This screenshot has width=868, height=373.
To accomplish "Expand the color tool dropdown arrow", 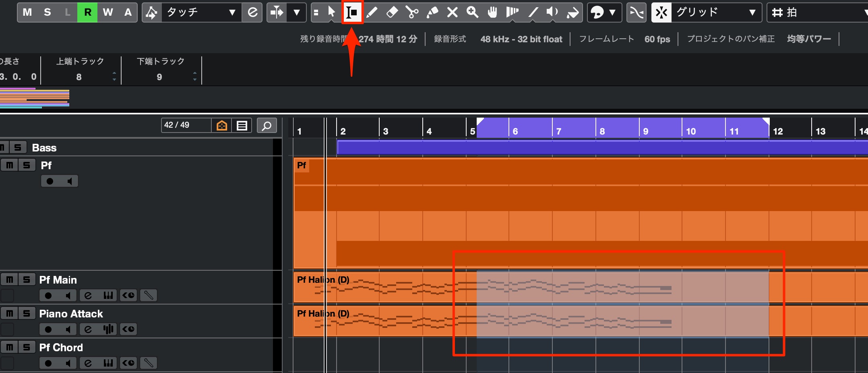I will tap(613, 12).
